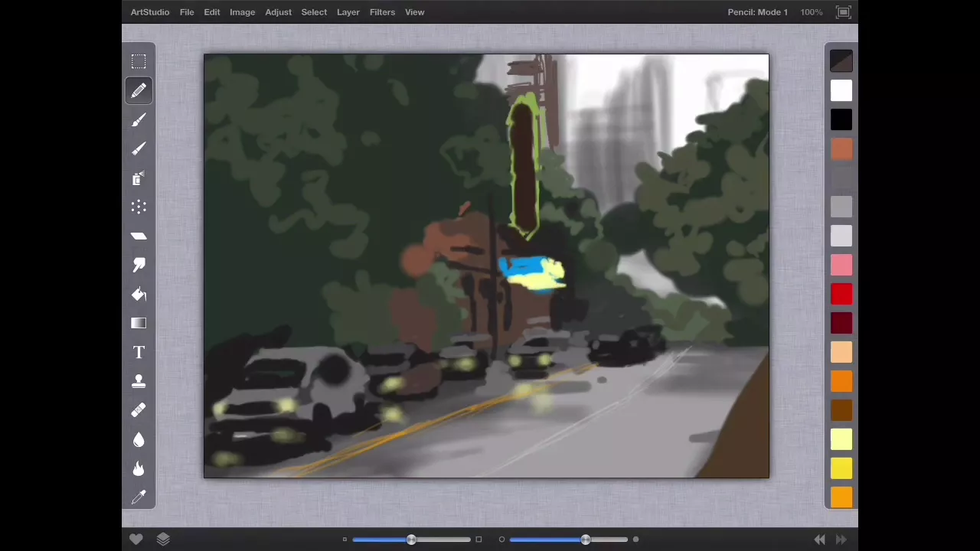Image resolution: width=980 pixels, height=551 pixels.
Task: Click the Undo double-arrow button
Action: click(820, 540)
